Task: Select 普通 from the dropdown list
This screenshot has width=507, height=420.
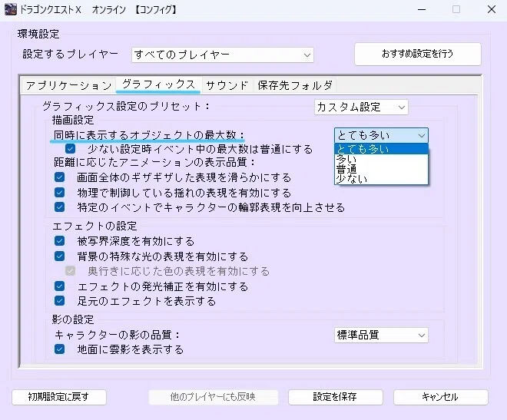Action: coord(381,169)
